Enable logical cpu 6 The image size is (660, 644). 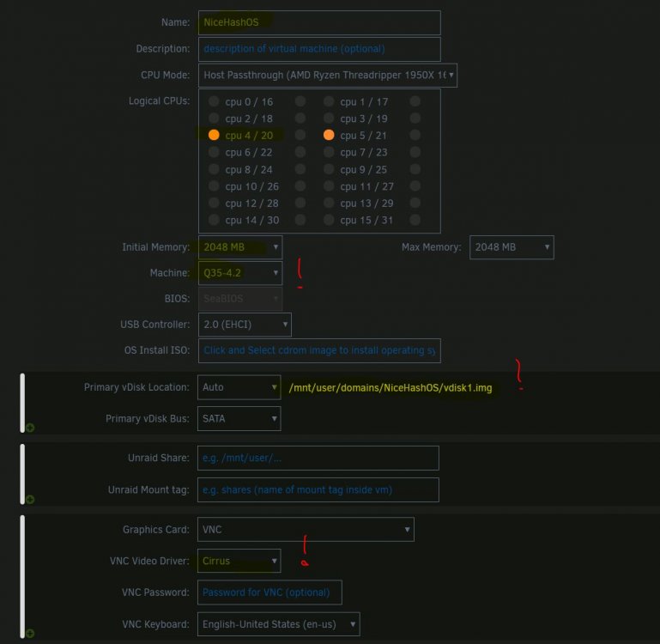coord(214,152)
